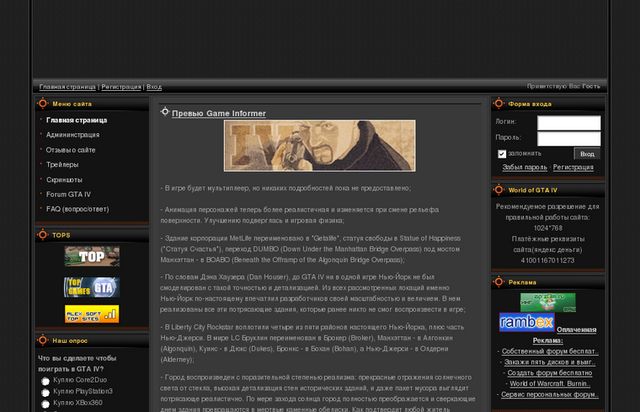Click the green ad banner under Реклама
Screen dimensions: 640x412
tap(548, 303)
